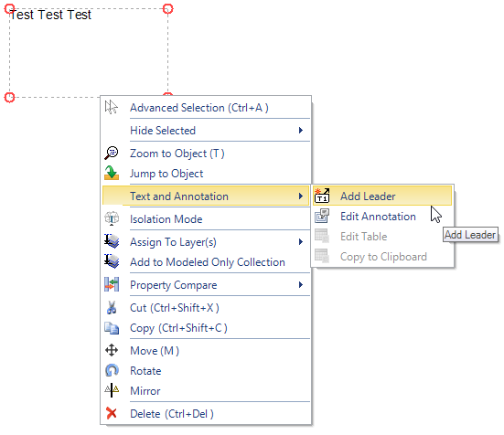Click the Advanced Selection cursor icon
The image size is (504, 435).
[x=112, y=107]
